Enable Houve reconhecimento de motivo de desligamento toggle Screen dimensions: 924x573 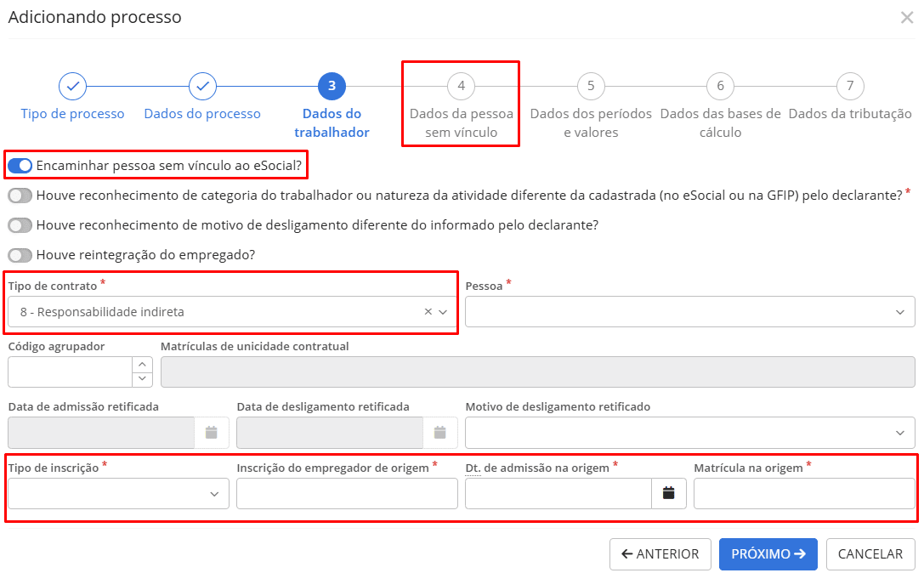pos(18,224)
